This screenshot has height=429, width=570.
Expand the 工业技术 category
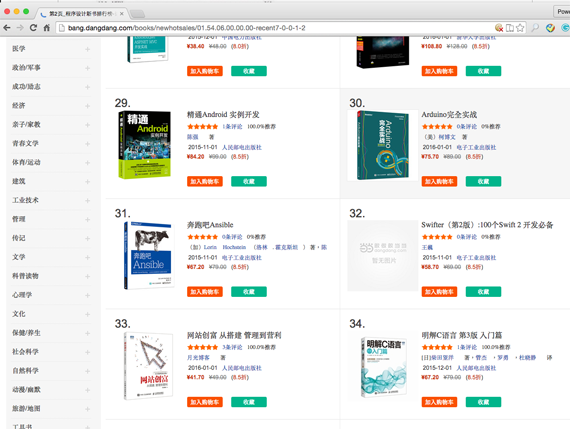(87, 200)
